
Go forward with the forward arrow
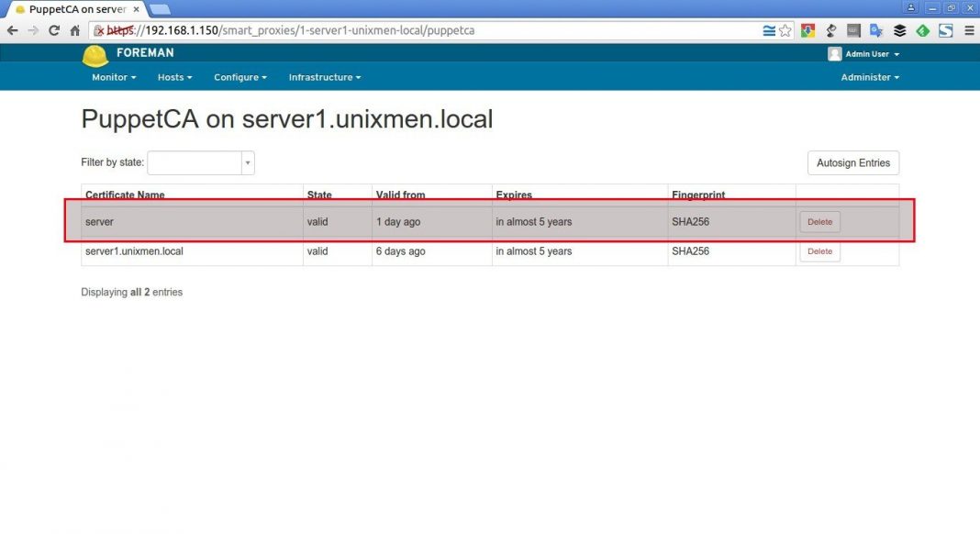coord(33,30)
